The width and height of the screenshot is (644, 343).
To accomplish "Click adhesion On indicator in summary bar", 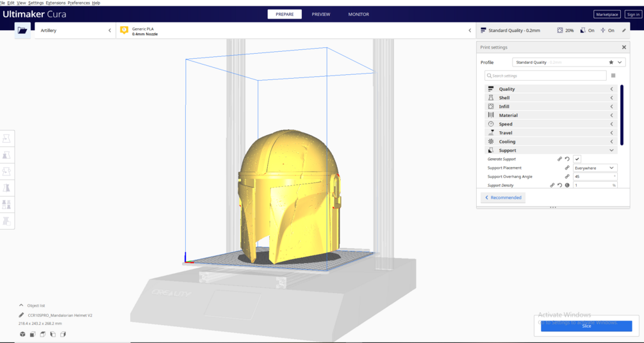I will (607, 30).
